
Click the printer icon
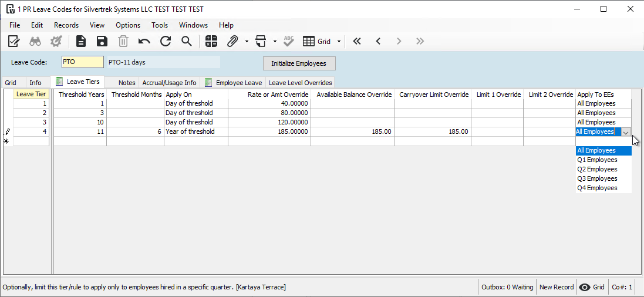pos(261,41)
